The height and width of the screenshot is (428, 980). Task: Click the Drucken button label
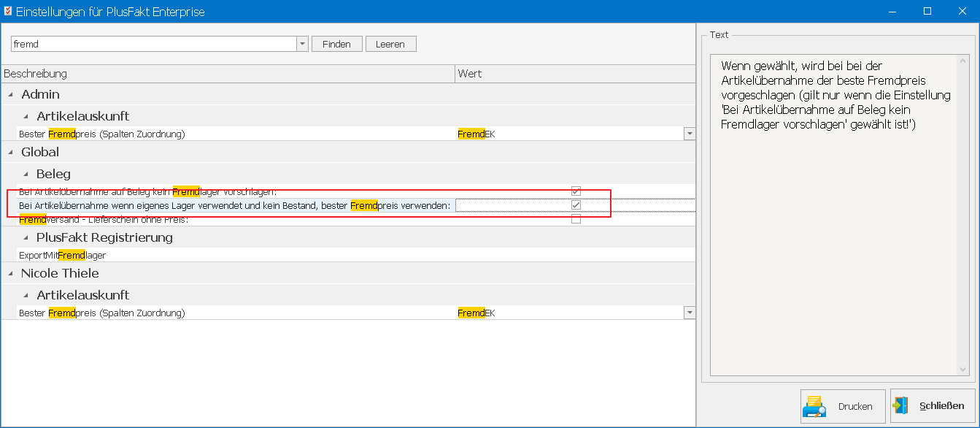point(855,407)
